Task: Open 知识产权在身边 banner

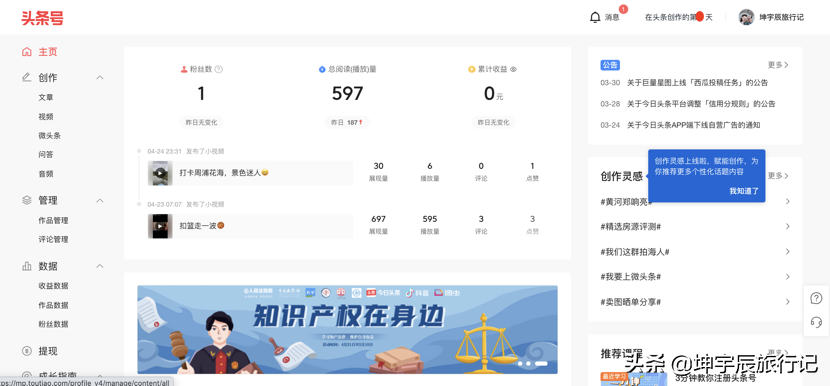Action: tap(347, 329)
